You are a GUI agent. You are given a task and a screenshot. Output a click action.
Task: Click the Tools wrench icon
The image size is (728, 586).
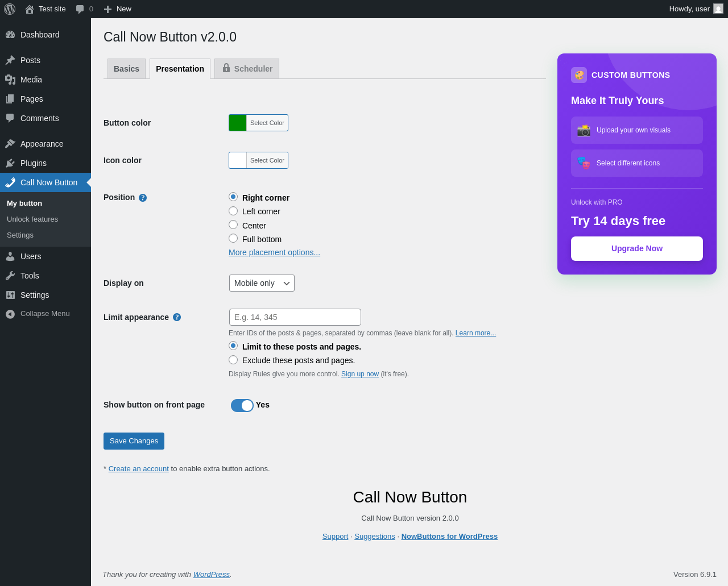pos(10,276)
